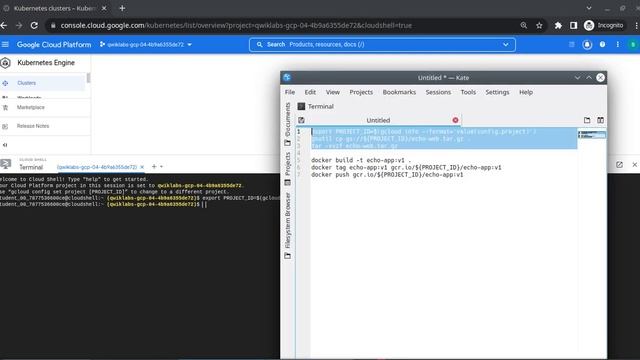Click the save icon beside Untitled tab
This screenshot has width=640, height=360.
pos(301,120)
